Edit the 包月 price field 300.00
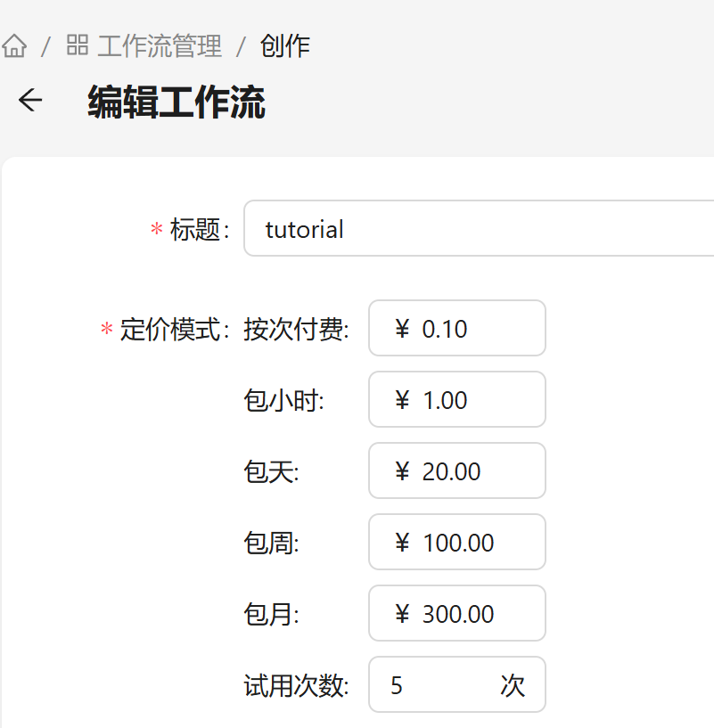This screenshot has width=714, height=728. coord(457,613)
